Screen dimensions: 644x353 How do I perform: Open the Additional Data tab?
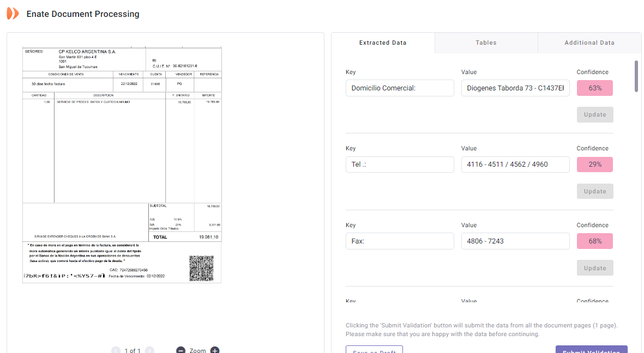[589, 42]
